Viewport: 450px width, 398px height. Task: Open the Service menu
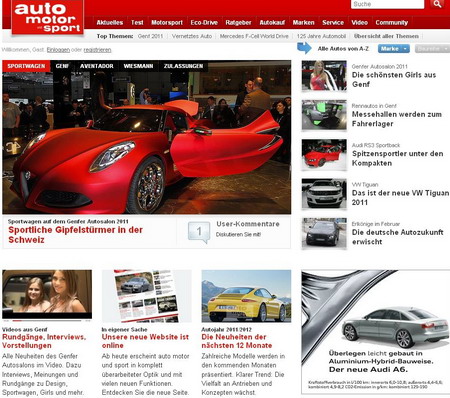coord(333,23)
